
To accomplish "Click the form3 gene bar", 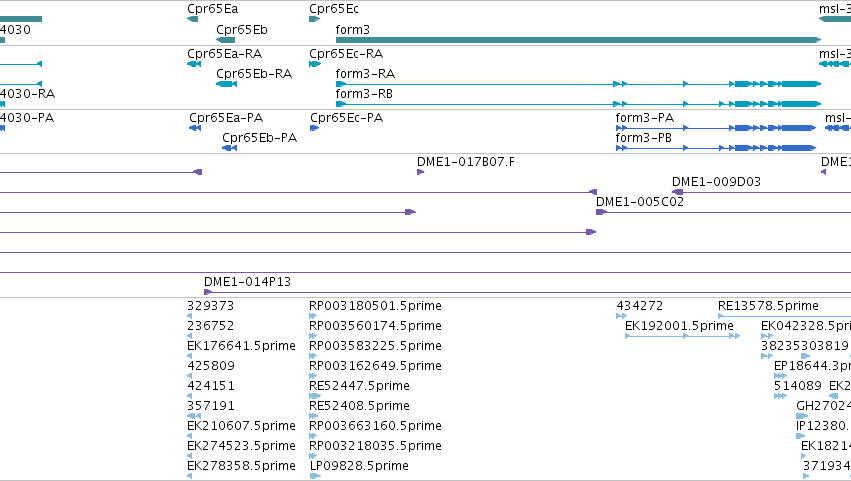I will click(x=579, y=40).
